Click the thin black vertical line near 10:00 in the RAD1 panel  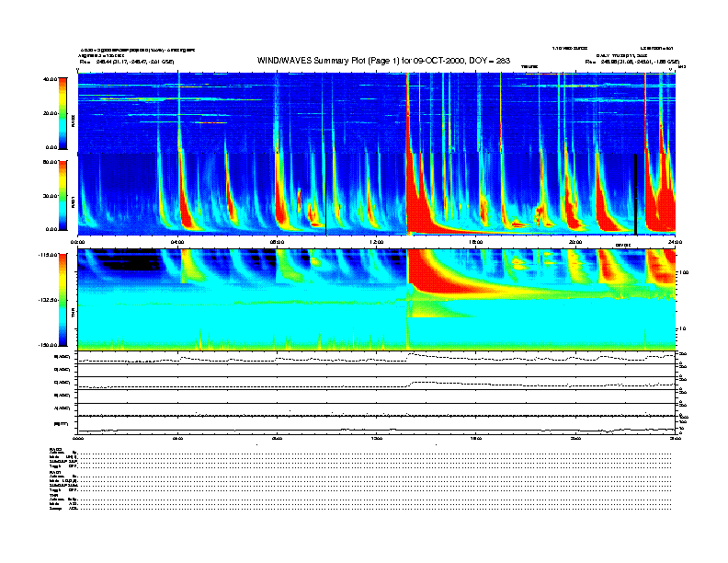pos(326,194)
